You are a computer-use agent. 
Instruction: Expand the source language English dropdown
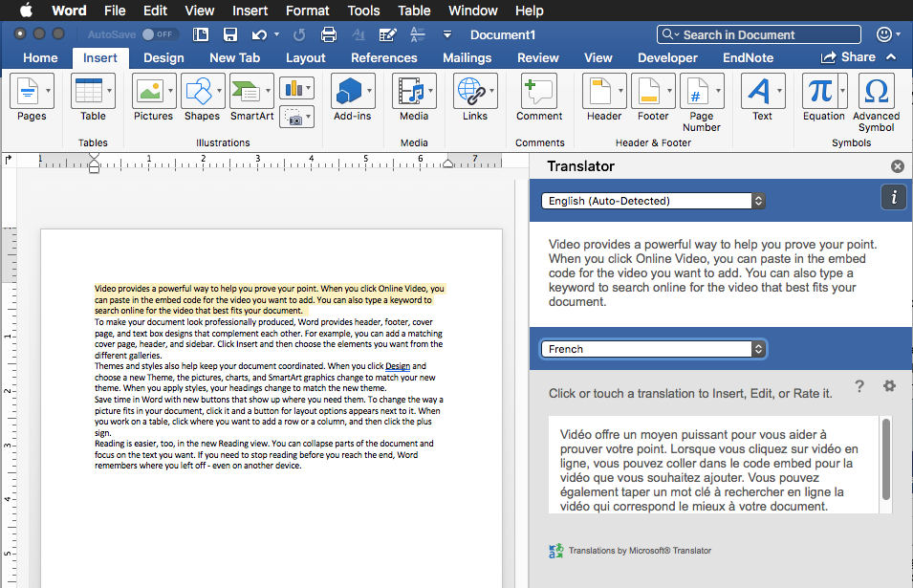[653, 201]
